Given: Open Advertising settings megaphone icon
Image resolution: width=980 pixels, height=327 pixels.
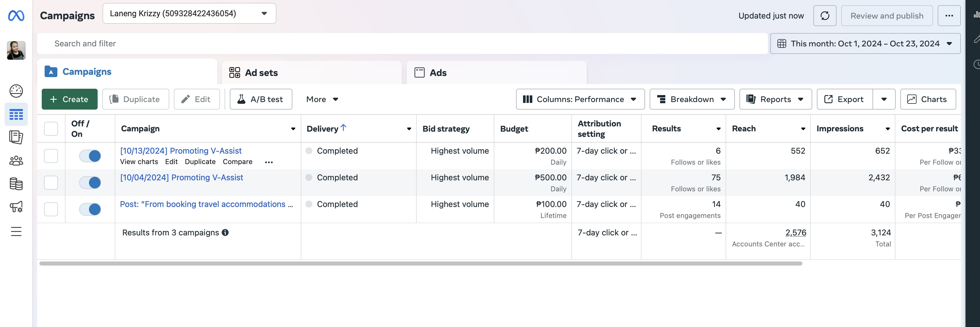Looking at the screenshot, I should (x=16, y=207).
